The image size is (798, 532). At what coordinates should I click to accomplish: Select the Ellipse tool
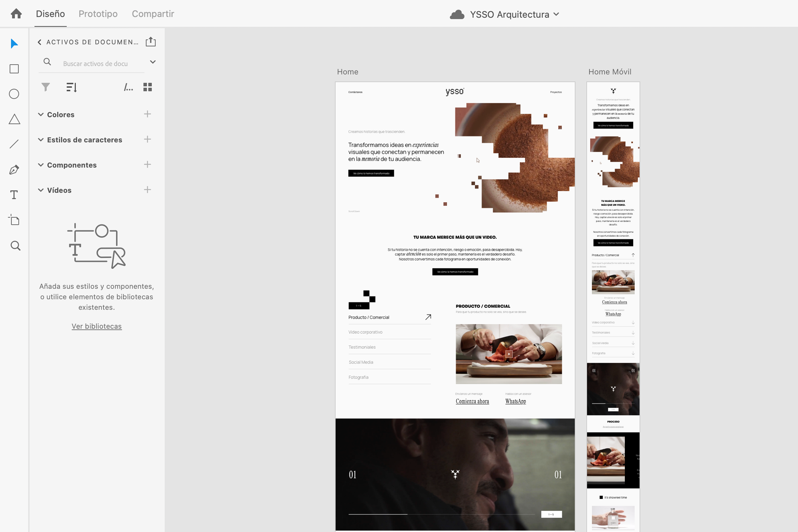coord(14,94)
